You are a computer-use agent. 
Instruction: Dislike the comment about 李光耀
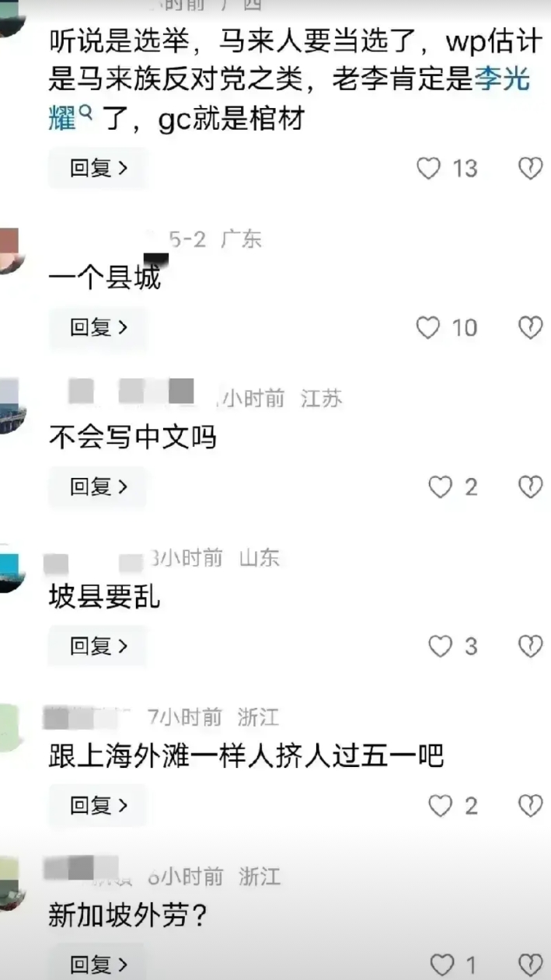[530, 168]
